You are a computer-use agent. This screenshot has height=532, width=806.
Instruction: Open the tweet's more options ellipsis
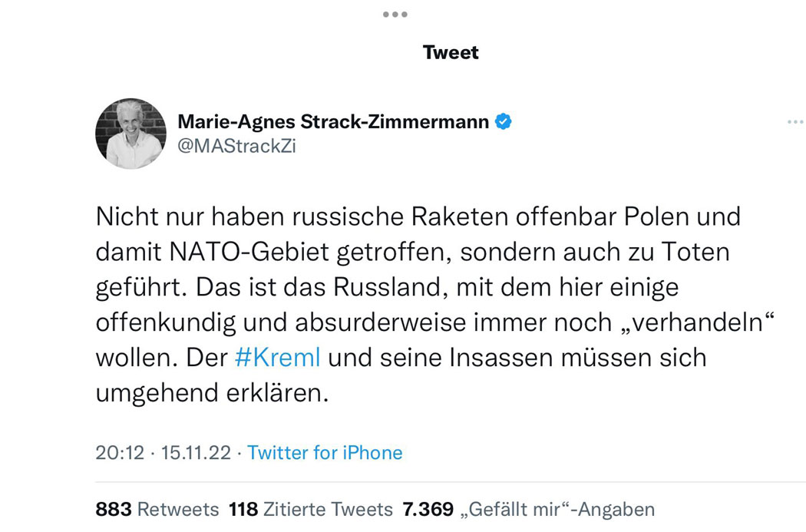(796, 122)
